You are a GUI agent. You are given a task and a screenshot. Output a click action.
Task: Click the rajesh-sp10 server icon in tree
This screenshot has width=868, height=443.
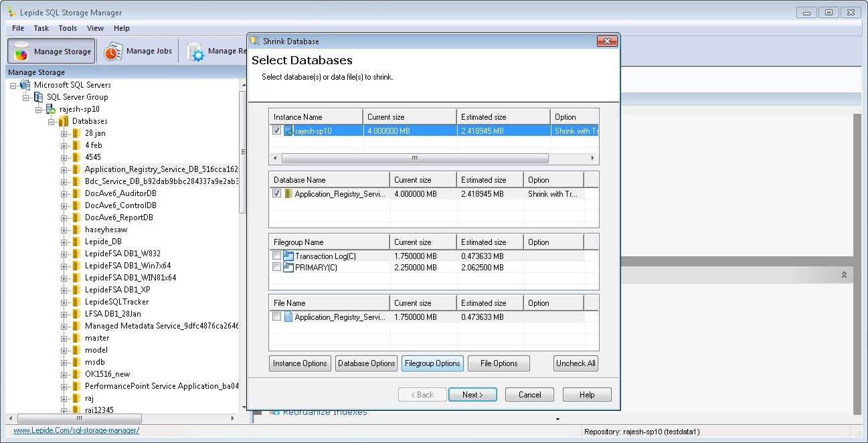point(51,109)
